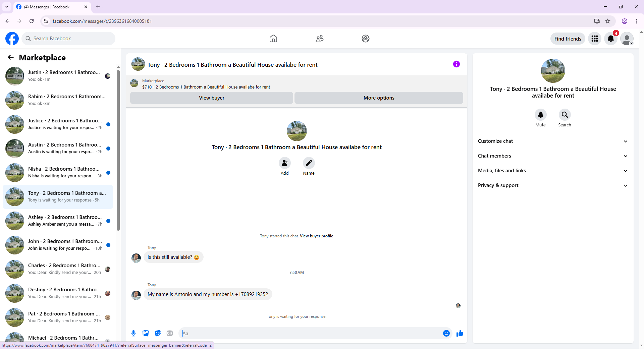Expand the Customize chat section
The image size is (644, 349).
[553, 141]
